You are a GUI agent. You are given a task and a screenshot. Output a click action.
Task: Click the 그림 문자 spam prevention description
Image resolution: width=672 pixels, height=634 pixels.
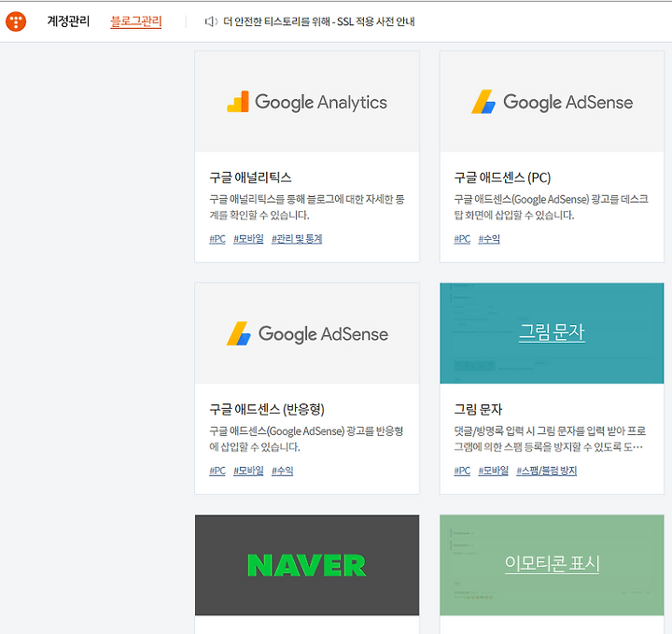pos(550,439)
